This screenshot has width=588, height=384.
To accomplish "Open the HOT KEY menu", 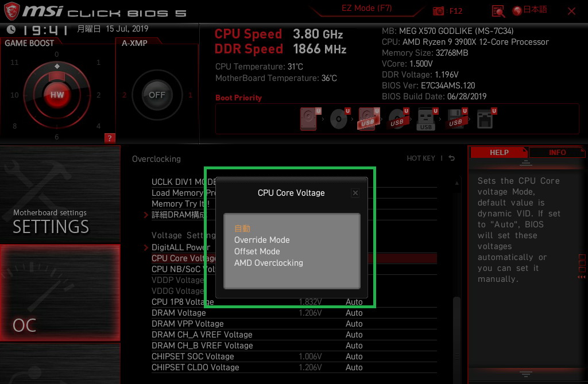I will [x=421, y=158].
